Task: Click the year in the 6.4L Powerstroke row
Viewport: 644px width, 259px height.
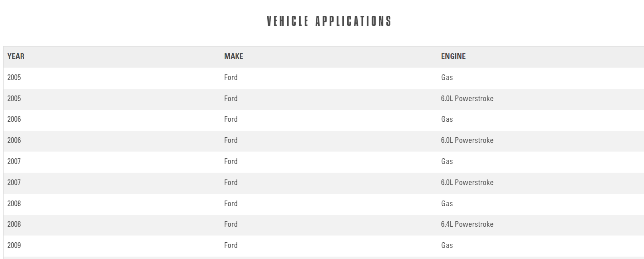Action: tap(14, 224)
